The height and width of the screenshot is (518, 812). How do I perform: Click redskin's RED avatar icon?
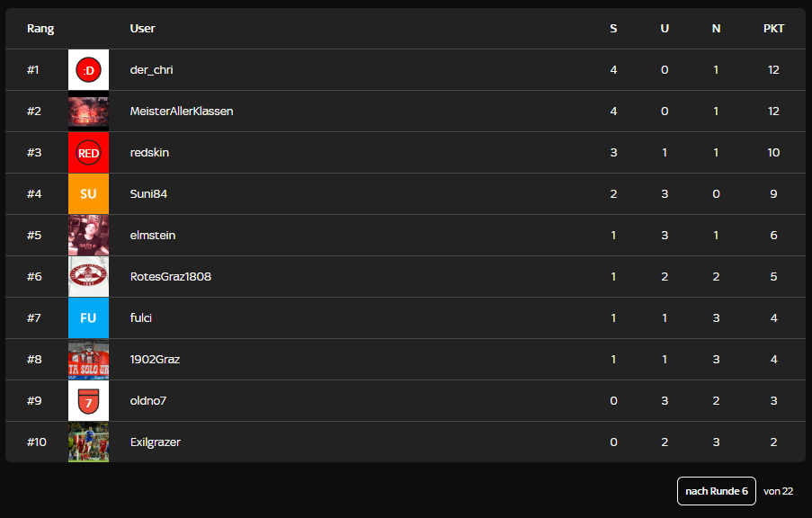tap(88, 153)
